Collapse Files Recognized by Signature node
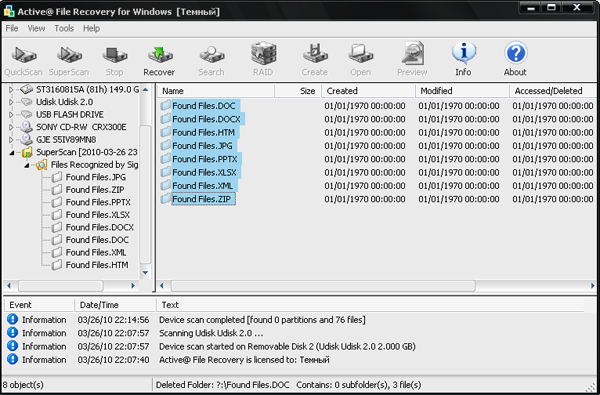The height and width of the screenshot is (395, 600). (26, 165)
